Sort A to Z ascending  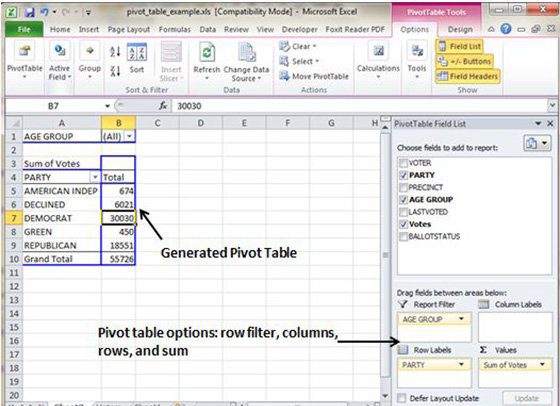point(115,52)
